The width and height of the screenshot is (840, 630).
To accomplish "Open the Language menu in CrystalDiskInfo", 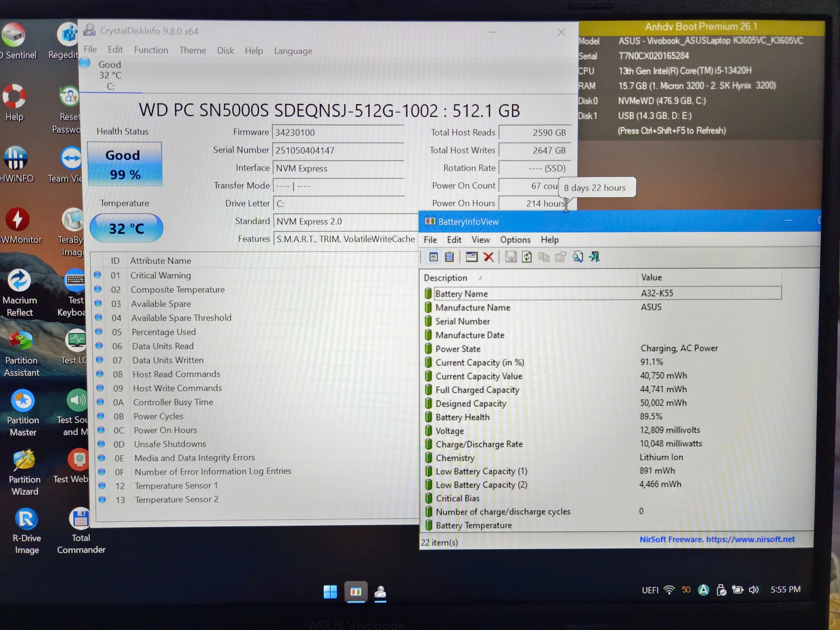I will pyautogui.click(x=293, y=51).
